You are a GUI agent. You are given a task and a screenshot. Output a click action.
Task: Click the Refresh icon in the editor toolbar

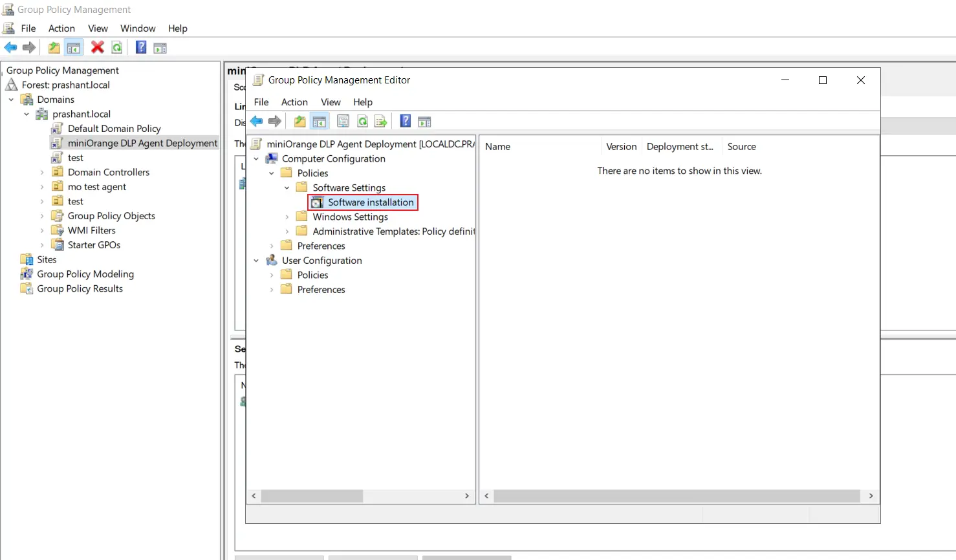coord(362,121)
